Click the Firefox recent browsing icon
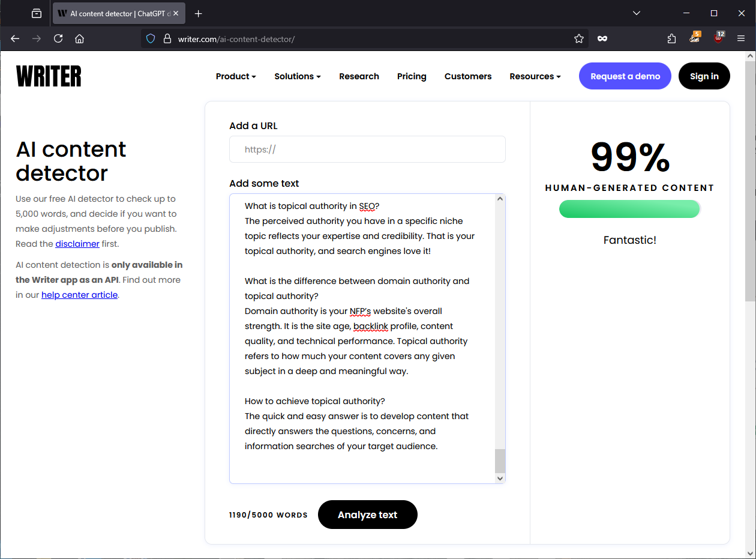 tap(37, 13)
